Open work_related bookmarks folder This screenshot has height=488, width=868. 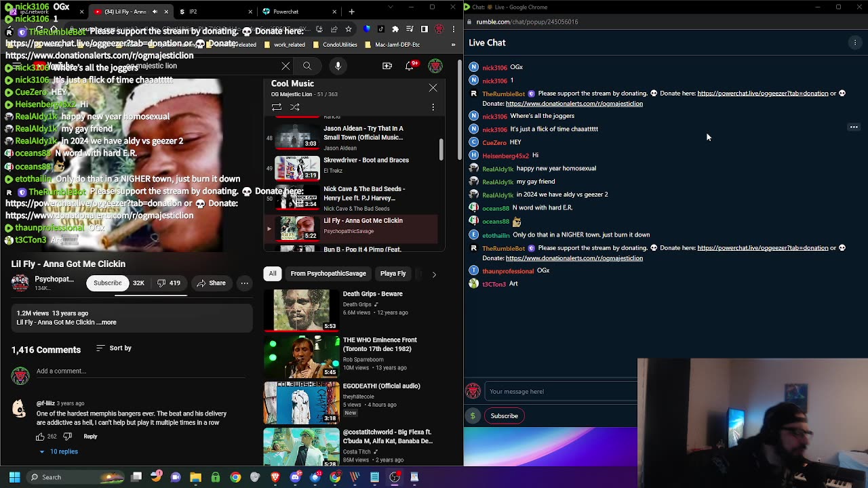click(285, 45)
